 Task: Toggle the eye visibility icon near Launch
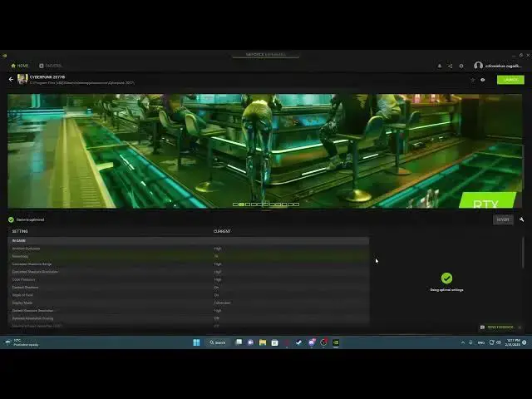pyautogui.click(x=483, y=80)
